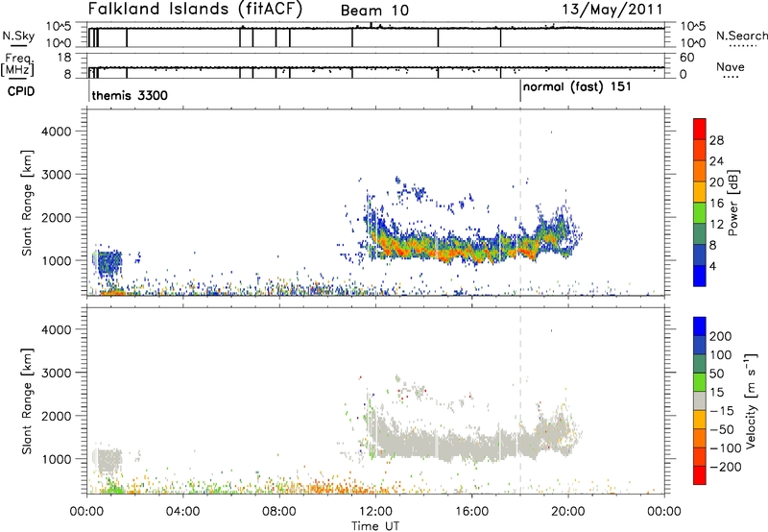Click the 'N.Search' legend label
Viewport: 768px width, 532px height.
click(x=741, y=36)
